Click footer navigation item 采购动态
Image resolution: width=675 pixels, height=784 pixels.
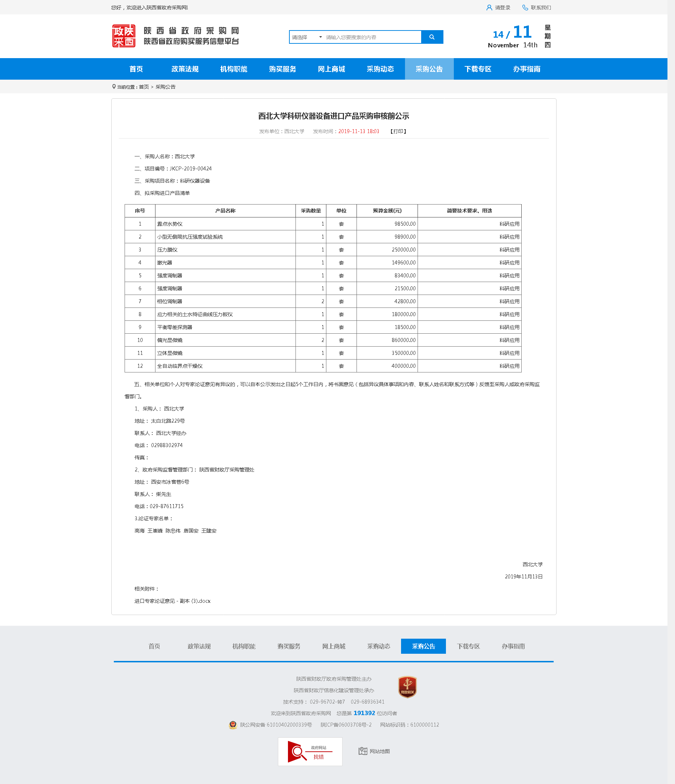point(378,646)
